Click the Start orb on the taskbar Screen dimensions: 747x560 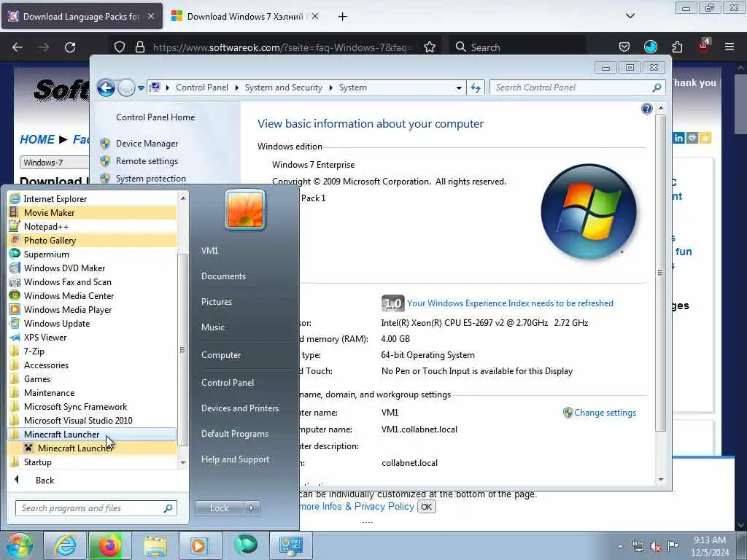point(19,545)
